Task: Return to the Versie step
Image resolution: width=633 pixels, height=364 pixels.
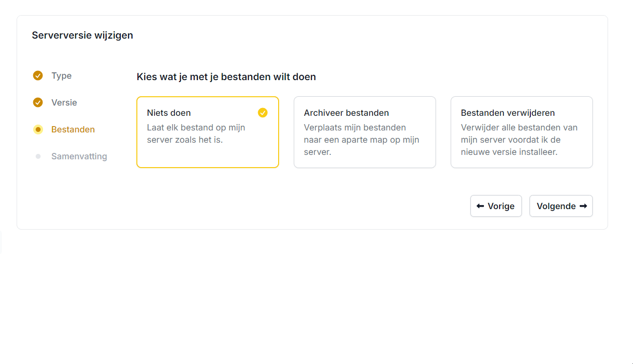Action: [x=64, y=103]
